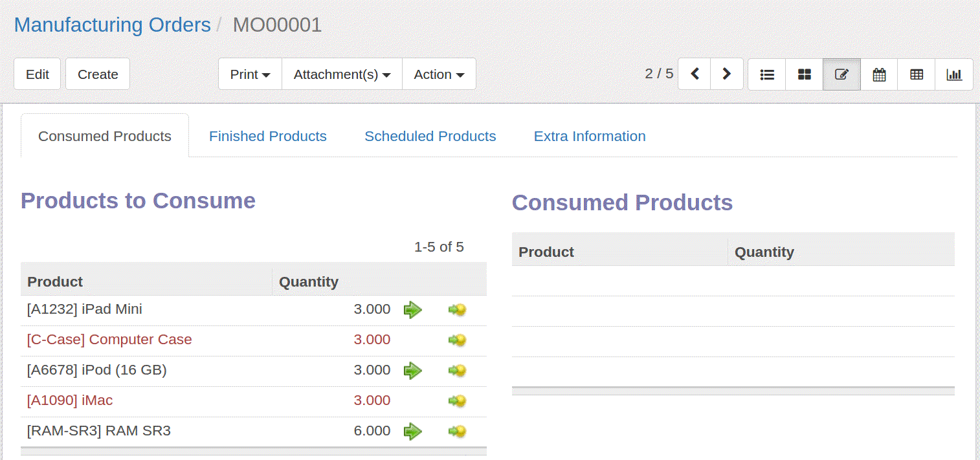Click the Edit button
This screenshot has height=460, width=980.
38,74
